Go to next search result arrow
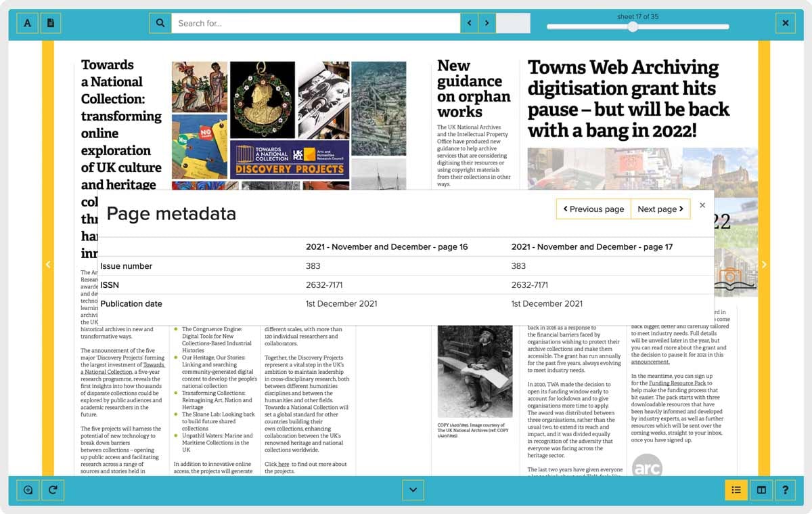Image resolution: width=812 pixels, height=514 pixels. pos(487,23)
